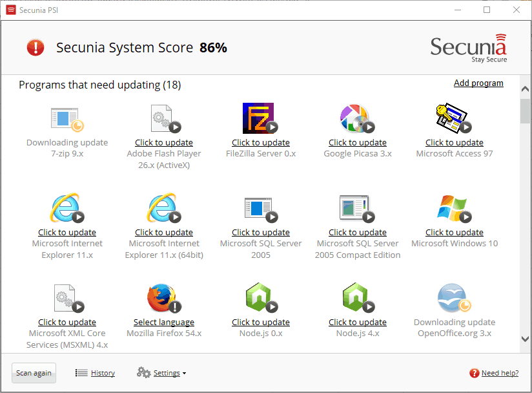
Task: Click the 'Node.js 4.x' label
Action: point(358,334)
